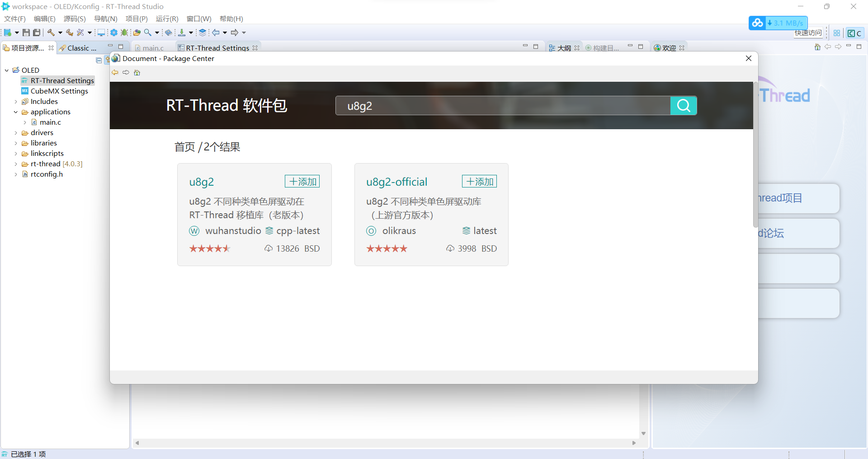This screenshot has height=459, width=868.
Task: Expand the Includes tree node
Action: click(x=16, y=102)
